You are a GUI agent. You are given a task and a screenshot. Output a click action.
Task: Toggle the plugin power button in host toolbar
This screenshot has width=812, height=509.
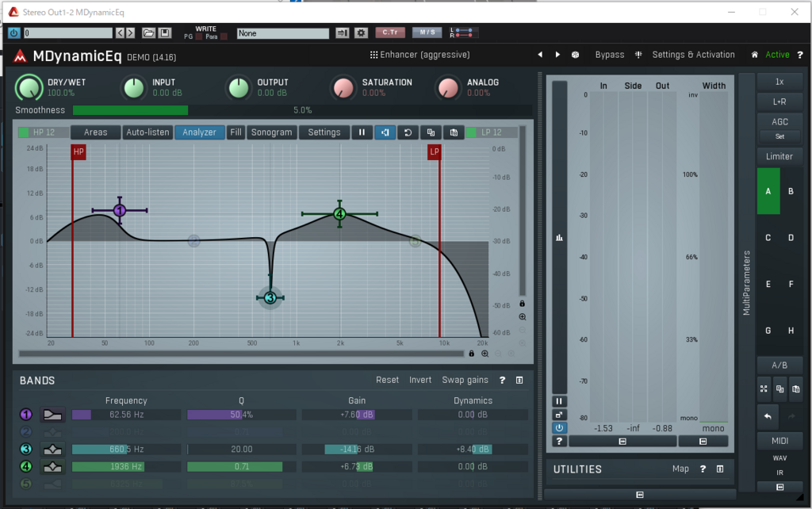pyautogui.click(x=14, y=33)
